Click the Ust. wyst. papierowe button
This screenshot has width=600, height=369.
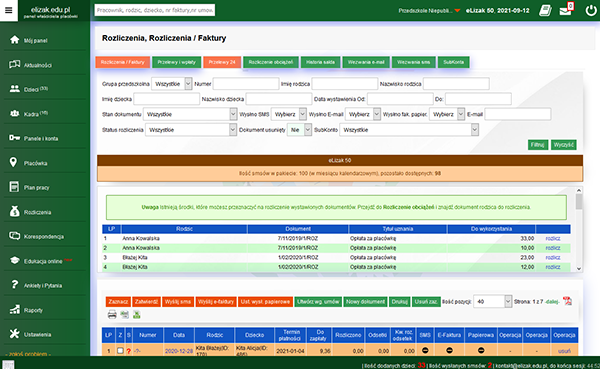[265, 302]
